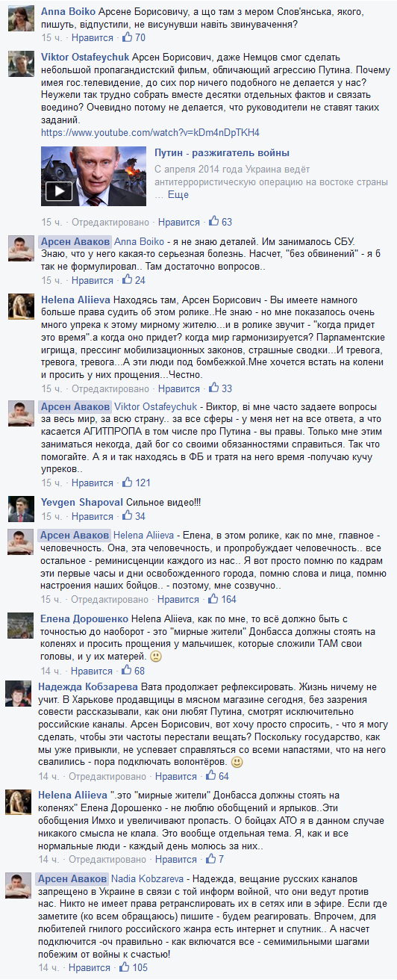The width and height of the screenshot is (397, 980).
Task: Open Елена Дорошенко's profile avatar
Action: 20,627
